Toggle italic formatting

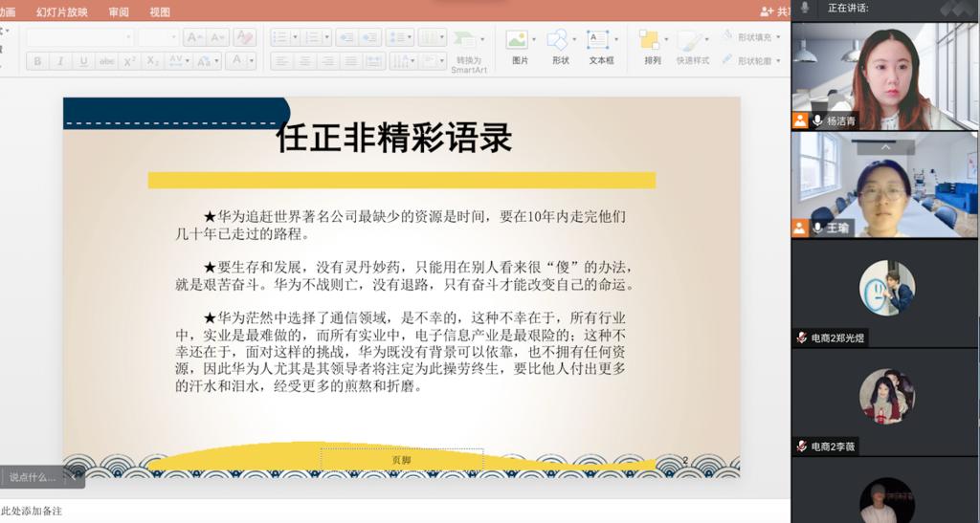[60, 61]
